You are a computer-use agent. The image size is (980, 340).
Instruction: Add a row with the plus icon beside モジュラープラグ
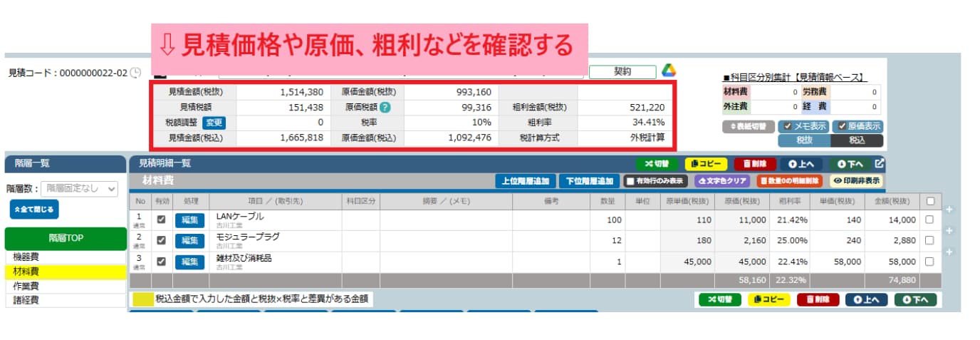pyautogui.click(x=949, y=231)
